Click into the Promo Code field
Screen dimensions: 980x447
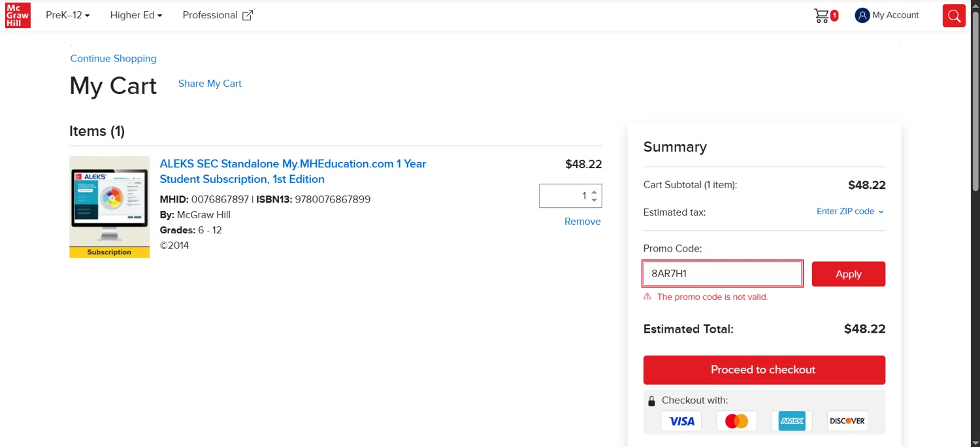coord(723,274)
